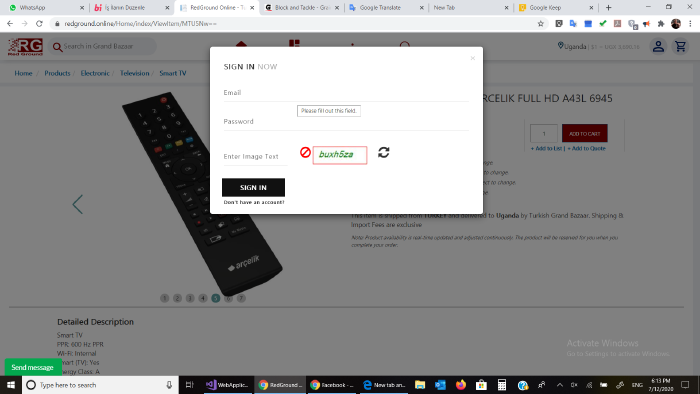
Task: Click the Email input field
Action: coord(346,93)
